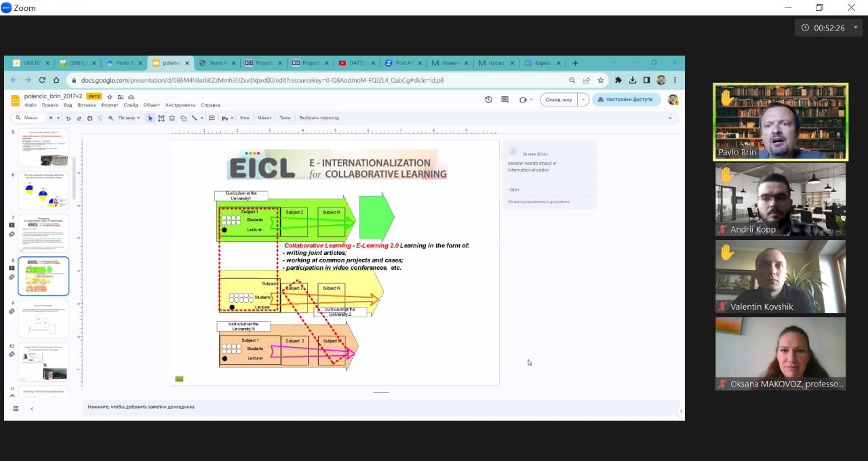Go to Chrome home page

(x=56, y=80)
